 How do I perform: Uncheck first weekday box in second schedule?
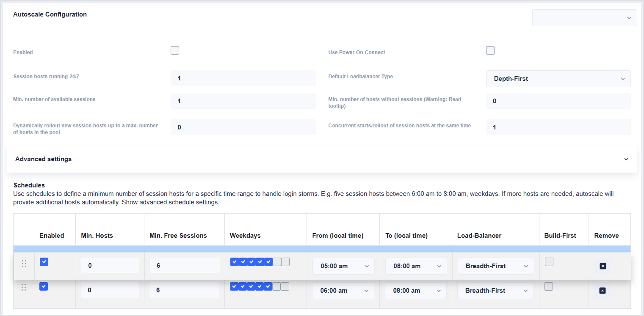pyautogui.click(x=234, y=286)
